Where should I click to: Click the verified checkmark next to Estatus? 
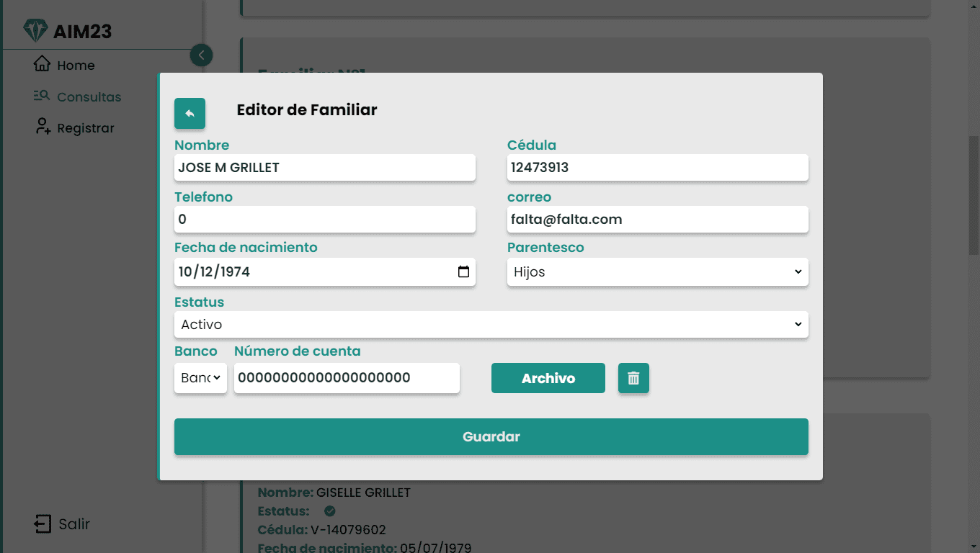329,511
